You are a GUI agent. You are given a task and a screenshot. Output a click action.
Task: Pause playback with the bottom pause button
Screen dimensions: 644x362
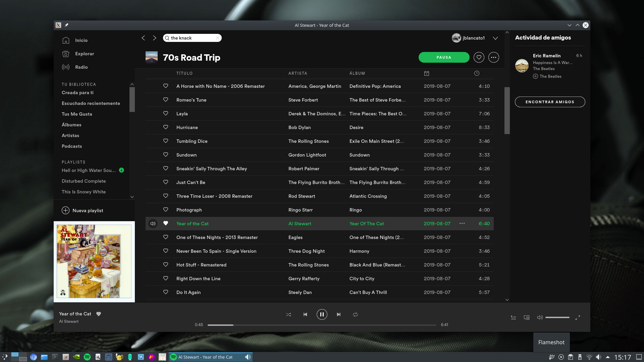[x=322, y=314]
